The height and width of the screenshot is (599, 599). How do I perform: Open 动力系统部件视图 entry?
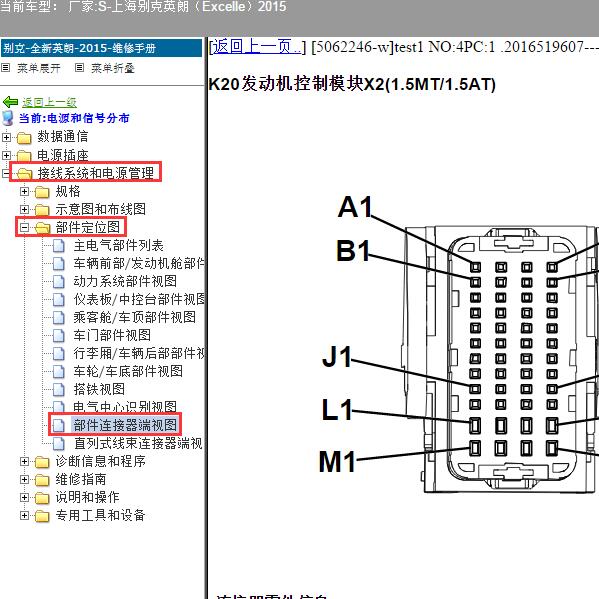[125, 282]
